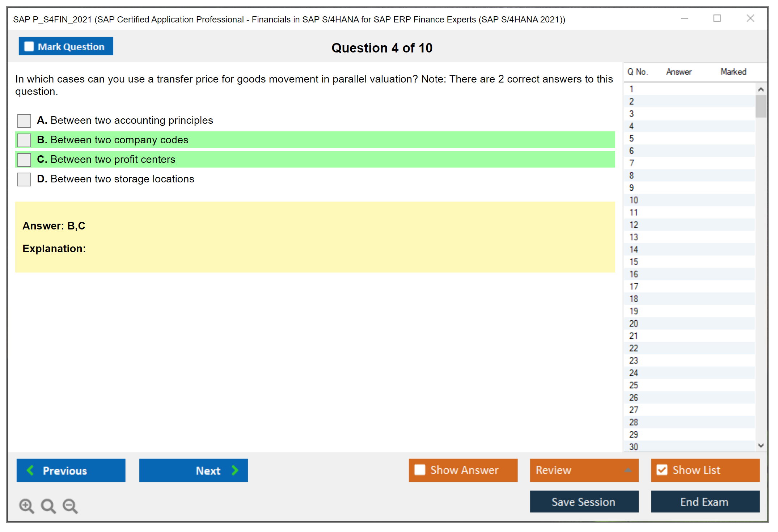Check answer option B company codes
Image resolution: width=778 pixels, height=532 pixels.
tap(24, 140)
